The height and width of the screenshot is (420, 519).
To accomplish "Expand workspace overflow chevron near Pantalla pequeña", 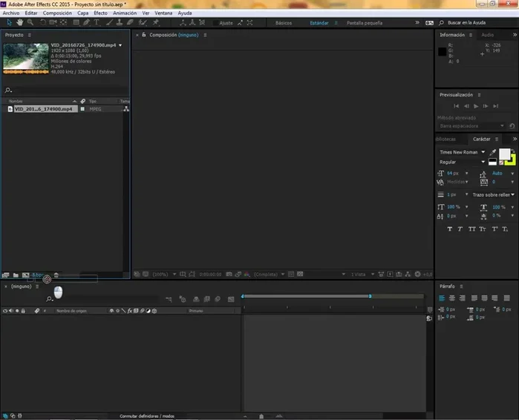I will coord(417,22).
